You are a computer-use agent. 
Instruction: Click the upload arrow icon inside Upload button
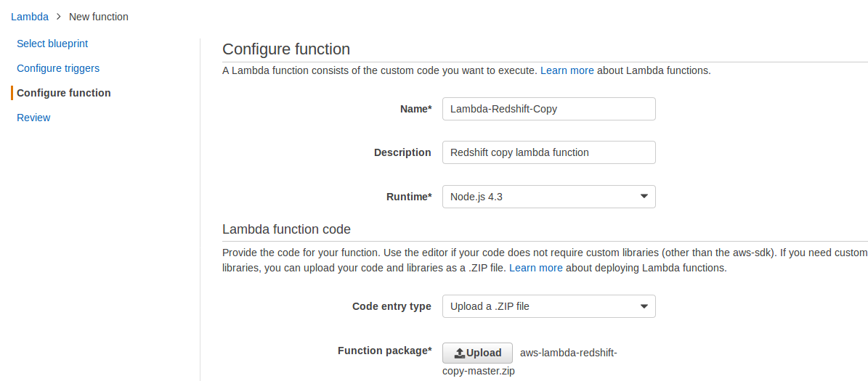459,353
